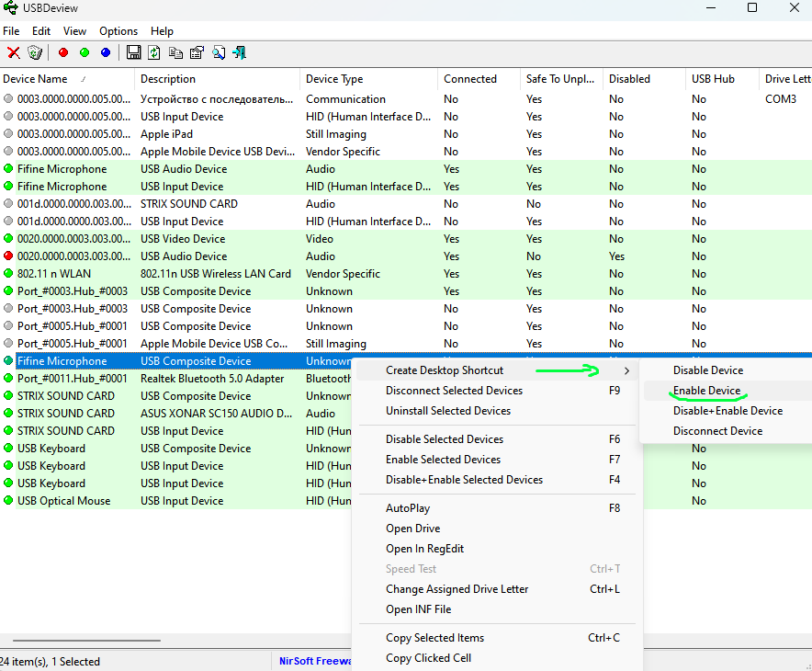Sort by the Description column header

(x=217, y=79)
